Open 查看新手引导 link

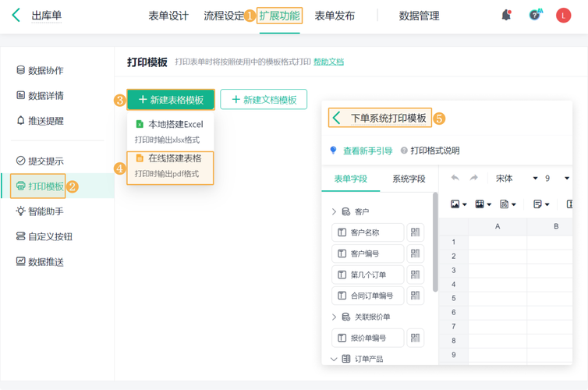[368, 151]
